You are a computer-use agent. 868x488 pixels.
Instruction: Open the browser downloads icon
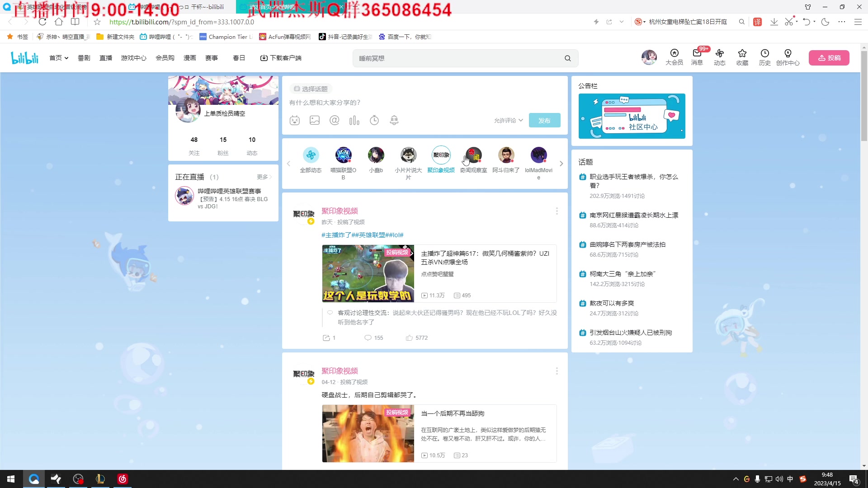[774, 22]
